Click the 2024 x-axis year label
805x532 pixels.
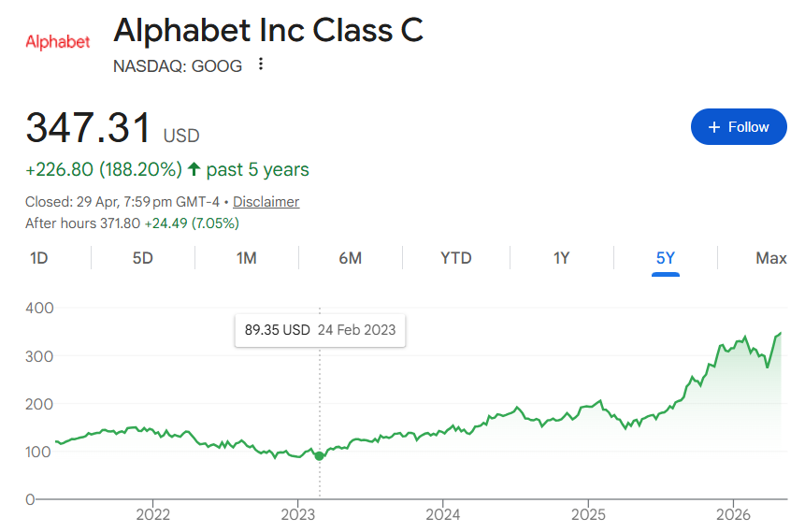(442, 514)
